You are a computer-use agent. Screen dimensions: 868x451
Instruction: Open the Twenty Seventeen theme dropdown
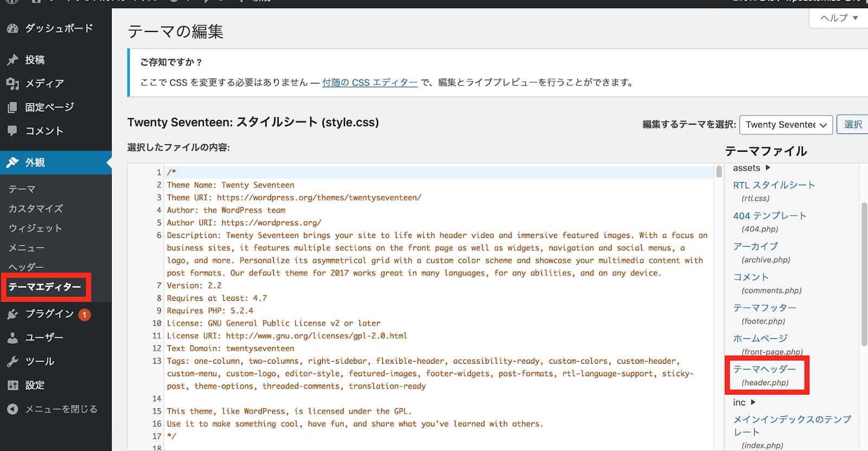coord(786,125)
